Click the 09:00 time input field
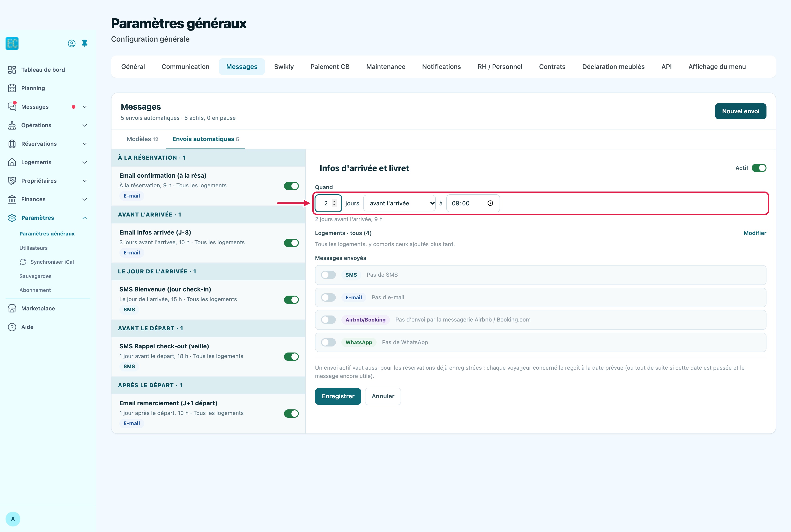Image resolution: width=791 pixels, height=532 pixels. pyautogui.click(x=473, y=203)
